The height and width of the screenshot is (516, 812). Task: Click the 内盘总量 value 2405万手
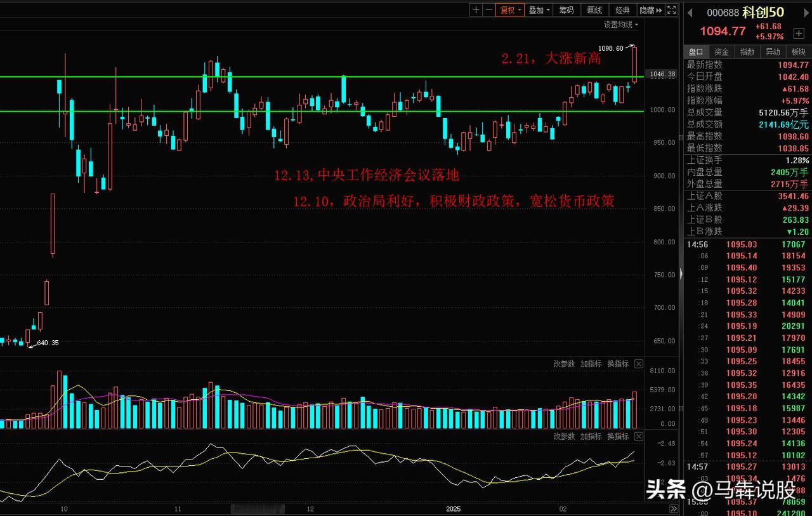pos(790,172)
